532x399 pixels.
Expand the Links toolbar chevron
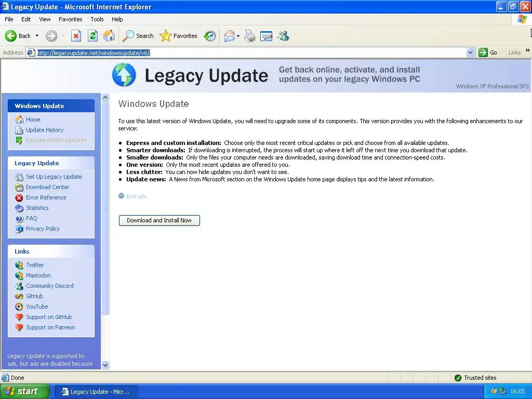click(x=528, y=50)
